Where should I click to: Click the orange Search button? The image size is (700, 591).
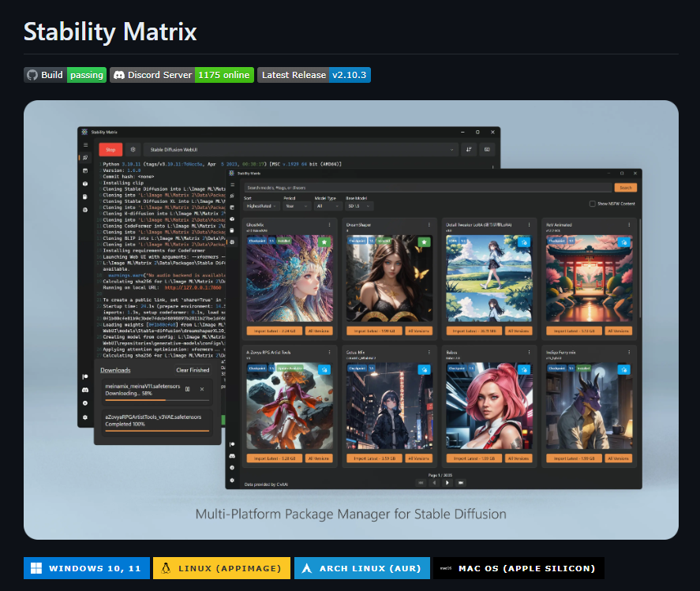[x=626, y=188]
